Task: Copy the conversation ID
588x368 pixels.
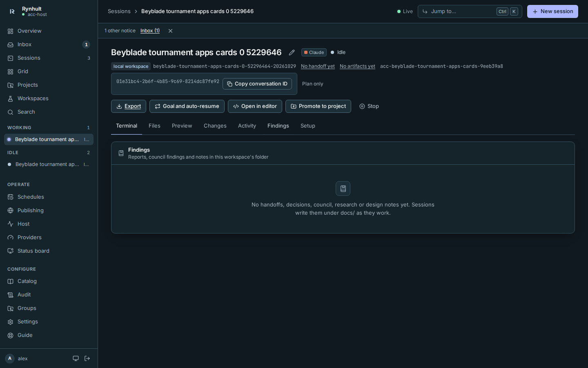Action: pyautogui.click(x=257, y=84)
